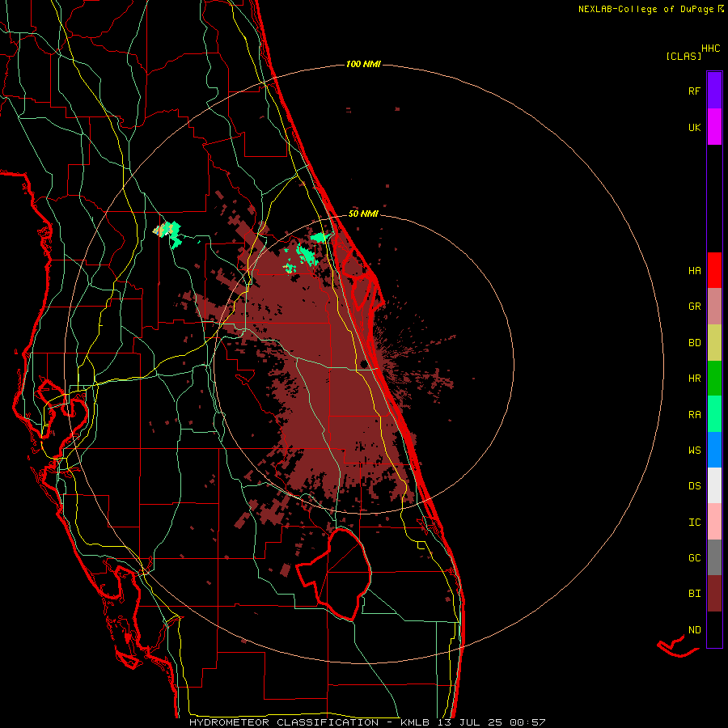728x728 pixels.
Task: Click the purple RF color swatch
Action: [x=714, y=91]
